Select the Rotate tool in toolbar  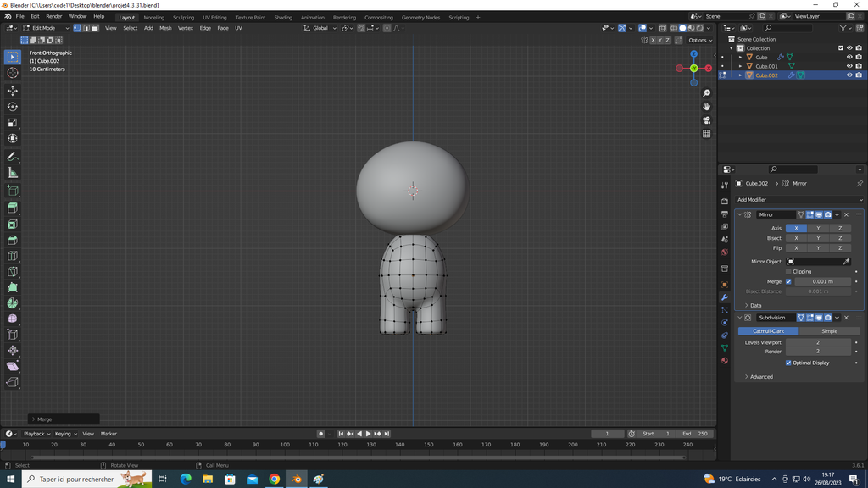[x=13, y=107]
